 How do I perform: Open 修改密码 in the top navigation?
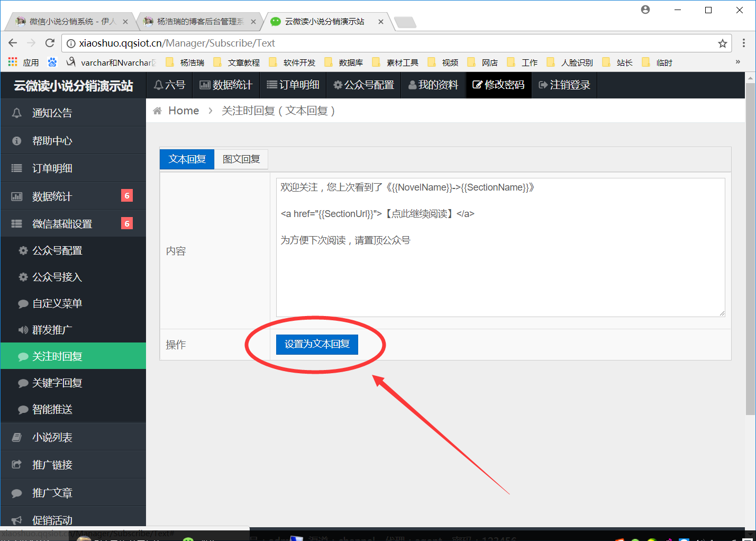pyautogui.click(x=498, y=85)
